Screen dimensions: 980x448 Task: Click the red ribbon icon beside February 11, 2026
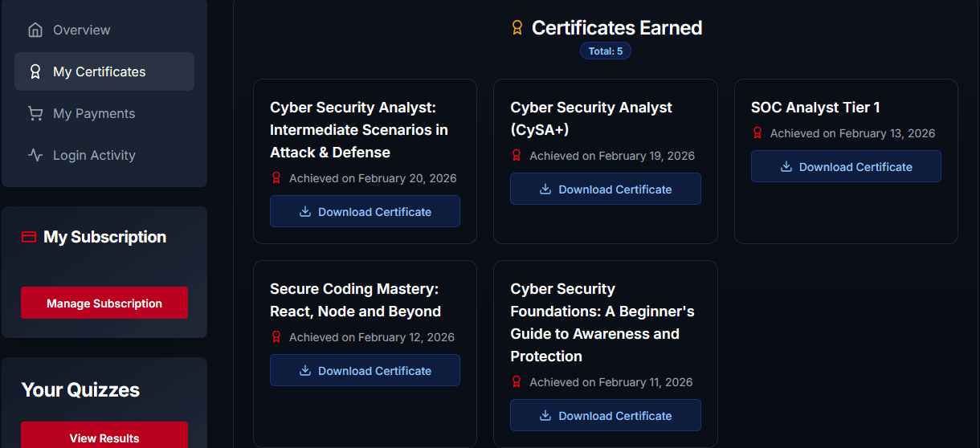click(x=517, y=382)
